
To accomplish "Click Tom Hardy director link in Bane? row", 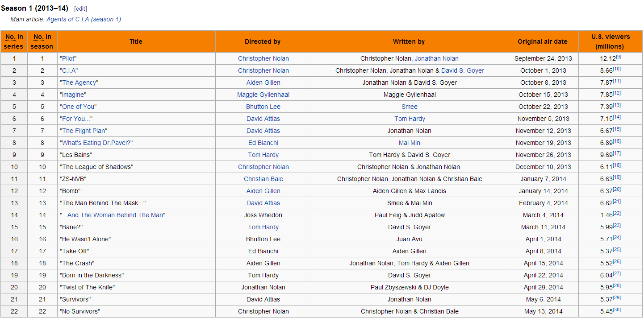I will (x=263, y=227).
